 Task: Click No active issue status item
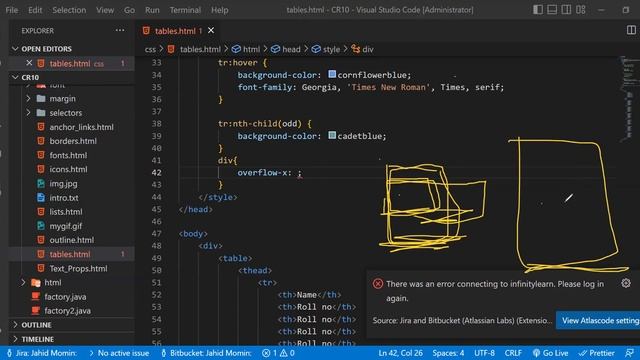tap(119, 353)
